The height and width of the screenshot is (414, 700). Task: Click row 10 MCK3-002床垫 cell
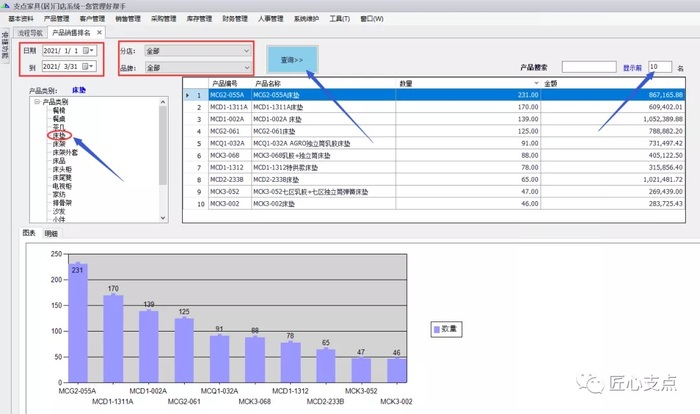(324, 204)
